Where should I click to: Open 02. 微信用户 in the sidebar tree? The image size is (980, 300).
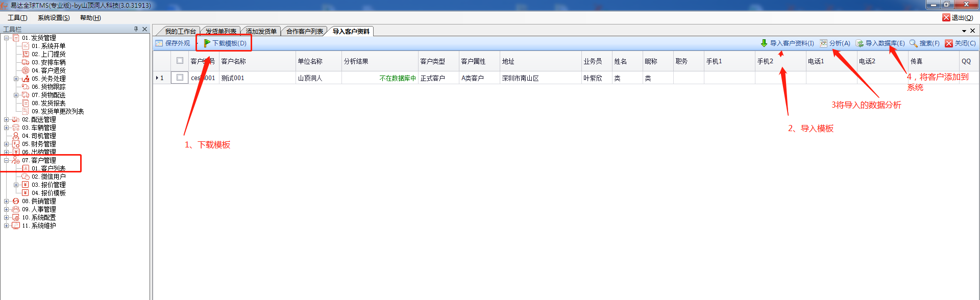click(x=48, y=177)
